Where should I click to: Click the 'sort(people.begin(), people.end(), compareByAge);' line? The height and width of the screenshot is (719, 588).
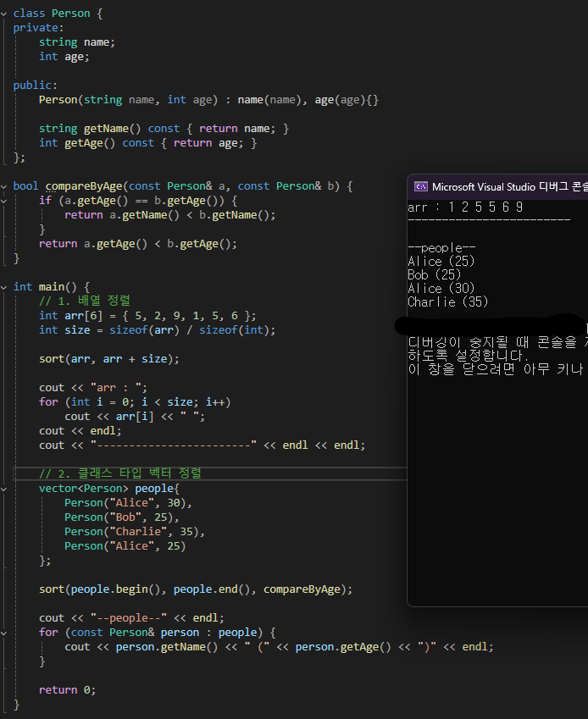tap(196, 589)
